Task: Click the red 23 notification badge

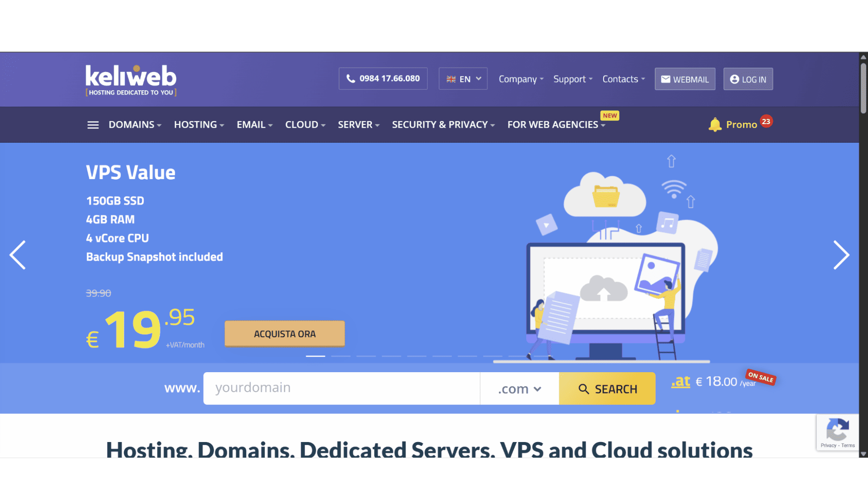Action: 766,121
